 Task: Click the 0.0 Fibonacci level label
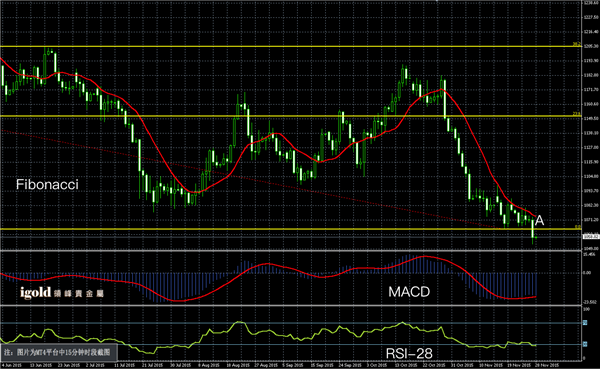(x=578, y=227)
